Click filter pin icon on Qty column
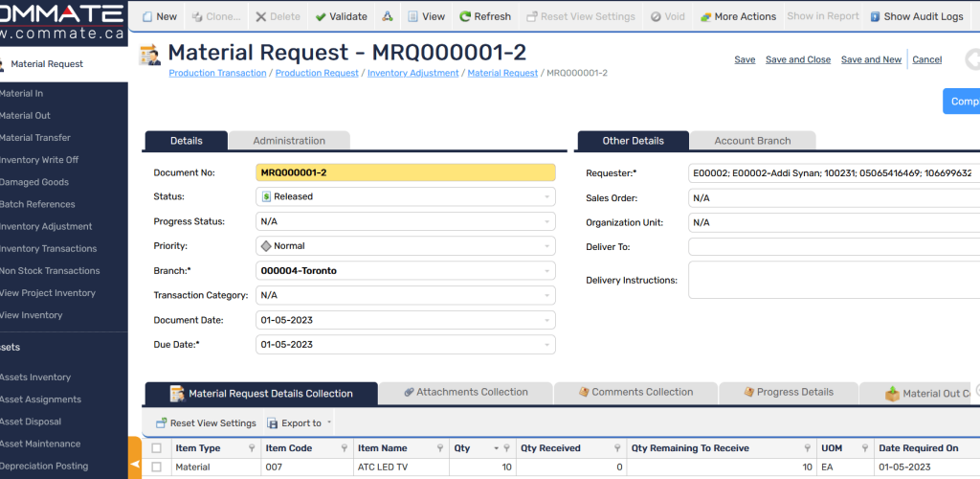The image size is (980, 479). click(507, 448)
